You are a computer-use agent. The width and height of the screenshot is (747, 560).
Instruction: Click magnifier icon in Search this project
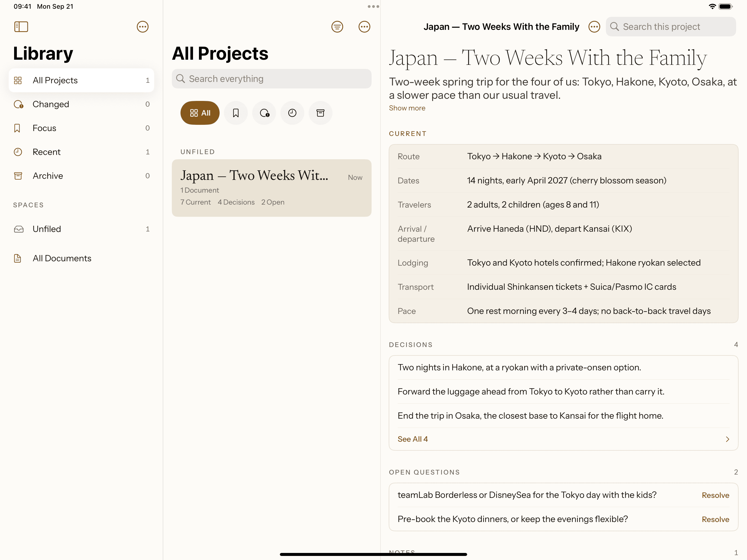(x=614, y=27)
